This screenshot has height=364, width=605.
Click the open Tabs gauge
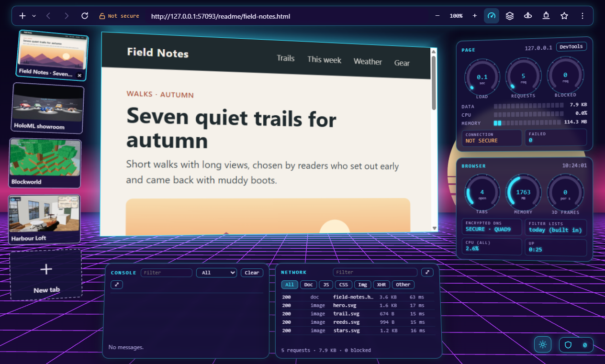pos(482,194)
